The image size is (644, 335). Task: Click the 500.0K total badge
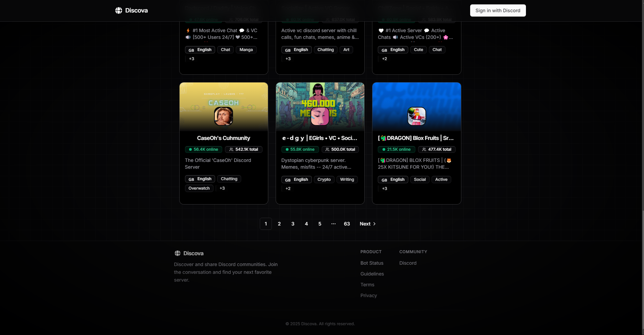pos(340,149)
